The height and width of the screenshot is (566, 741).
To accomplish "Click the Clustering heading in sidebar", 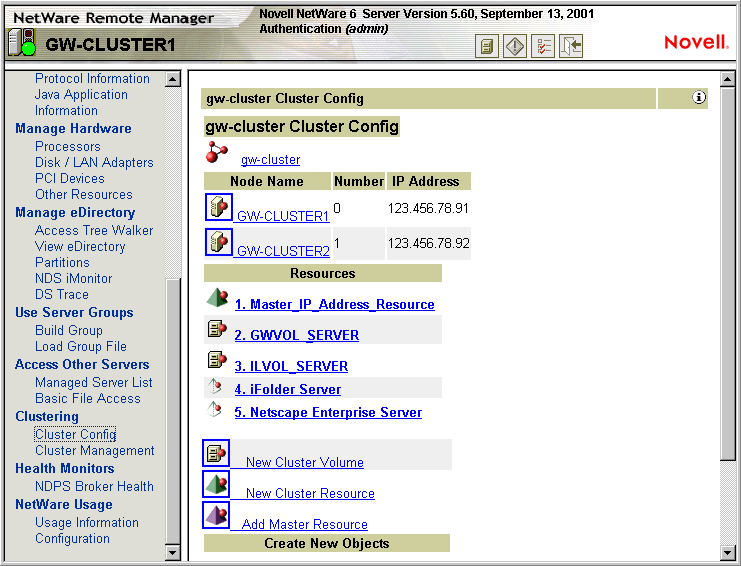I will (x=47, y=417).
